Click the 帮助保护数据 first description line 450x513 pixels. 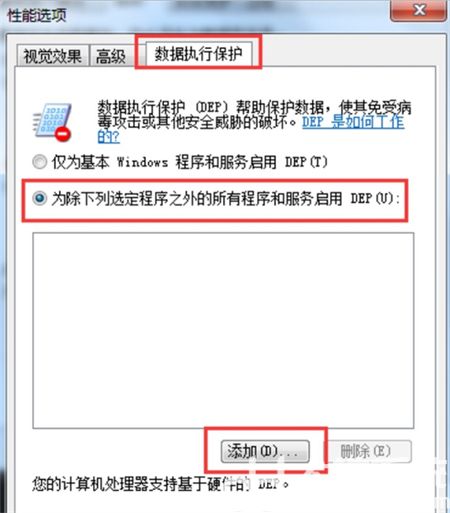point(255,107)
